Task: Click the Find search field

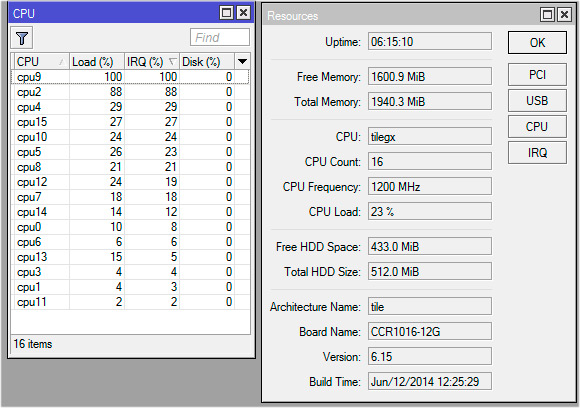Action: (220, 37)
